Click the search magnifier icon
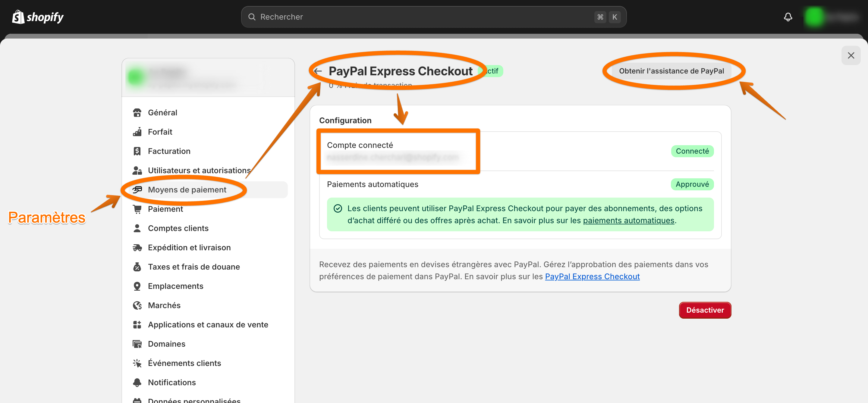 pos(252,17)
